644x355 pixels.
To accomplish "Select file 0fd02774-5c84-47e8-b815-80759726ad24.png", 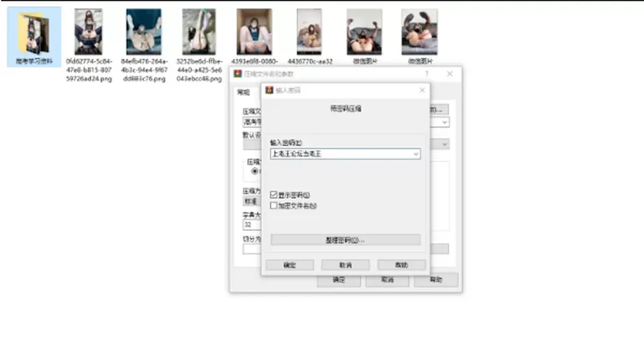I will [x=89, y=45].
